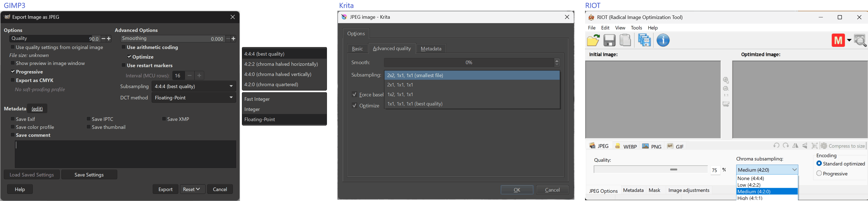The height and width of the screenshot is (201, 868).
Task: Click the red M icon in RIOT toolbar
Action: (x=838, y=40)
